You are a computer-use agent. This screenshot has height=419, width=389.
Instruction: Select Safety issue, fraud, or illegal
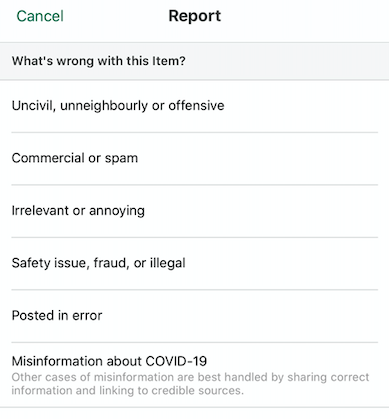[194, 263]
